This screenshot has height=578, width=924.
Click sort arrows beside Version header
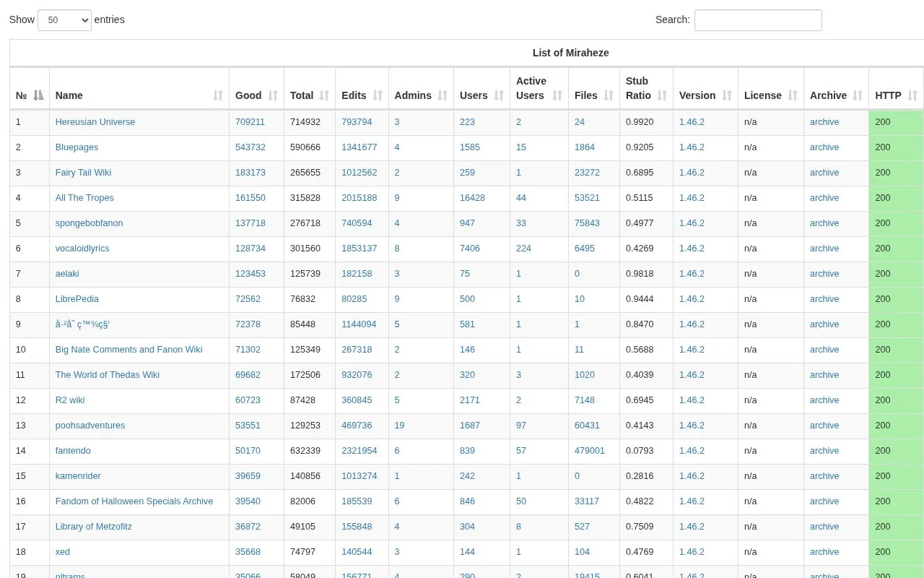(727, 95)
